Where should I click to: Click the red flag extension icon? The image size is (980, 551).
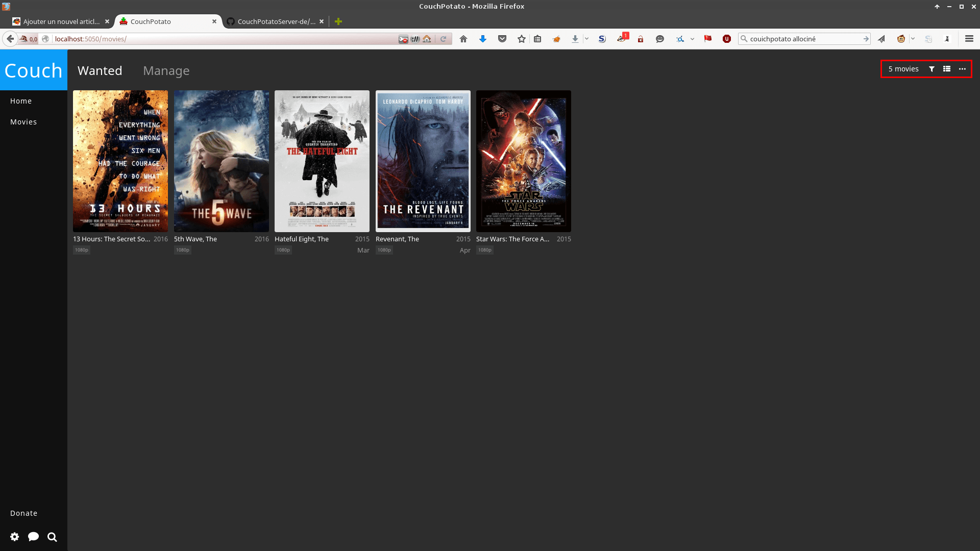point(708,39)
